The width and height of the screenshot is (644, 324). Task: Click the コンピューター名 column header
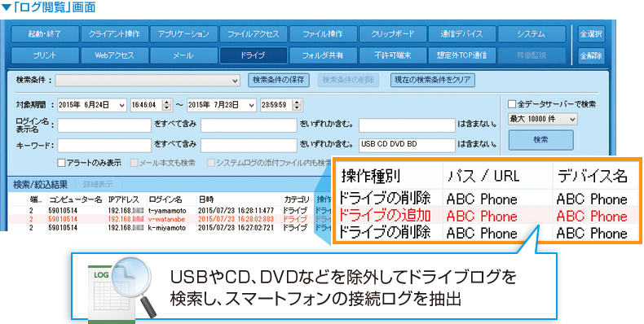tap(75, 199)
